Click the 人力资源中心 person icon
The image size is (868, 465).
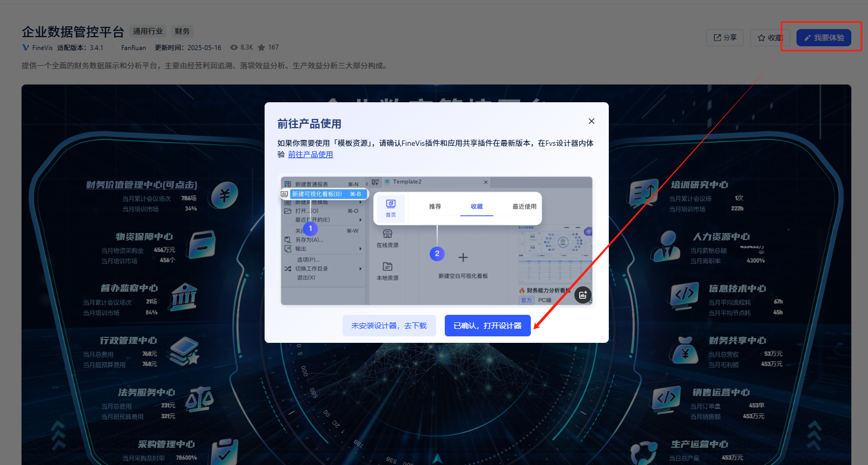[666, 245]
